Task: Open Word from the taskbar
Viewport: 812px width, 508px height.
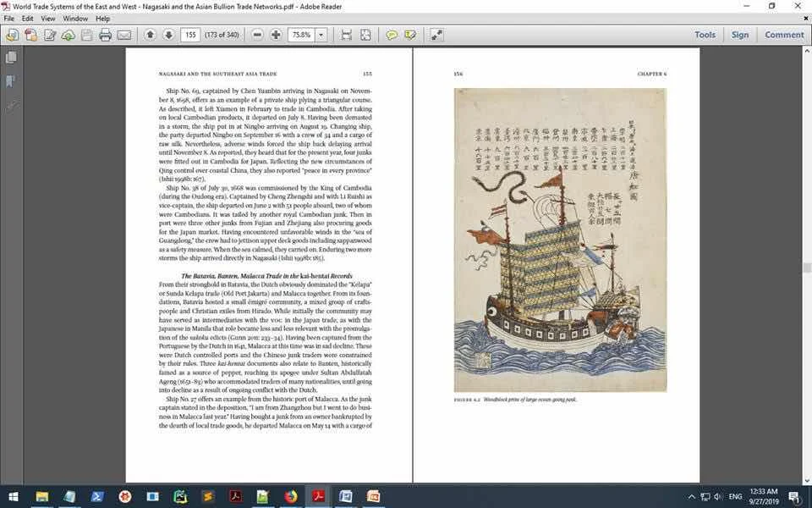Action: point(345,497)
